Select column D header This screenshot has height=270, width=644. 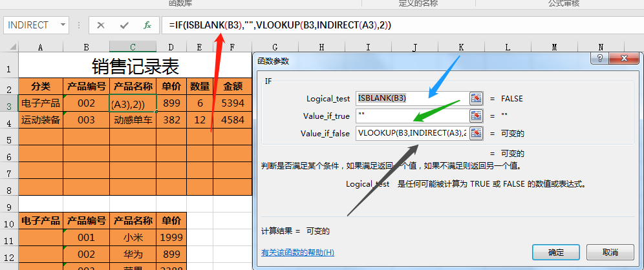(171, 47)
